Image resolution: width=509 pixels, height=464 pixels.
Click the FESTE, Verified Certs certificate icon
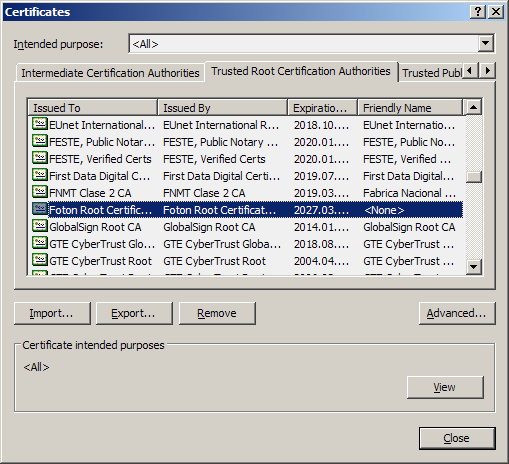coord(40,158)
